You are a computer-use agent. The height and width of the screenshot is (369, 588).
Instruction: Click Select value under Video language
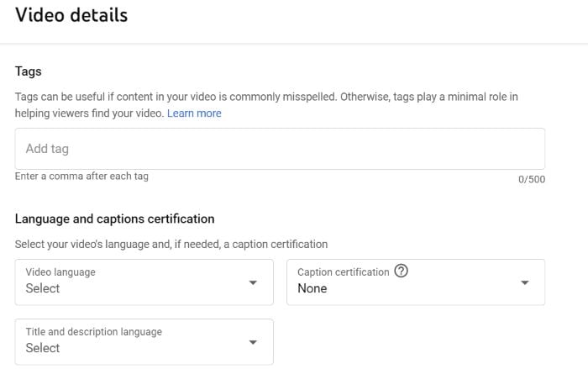[42, 288]
